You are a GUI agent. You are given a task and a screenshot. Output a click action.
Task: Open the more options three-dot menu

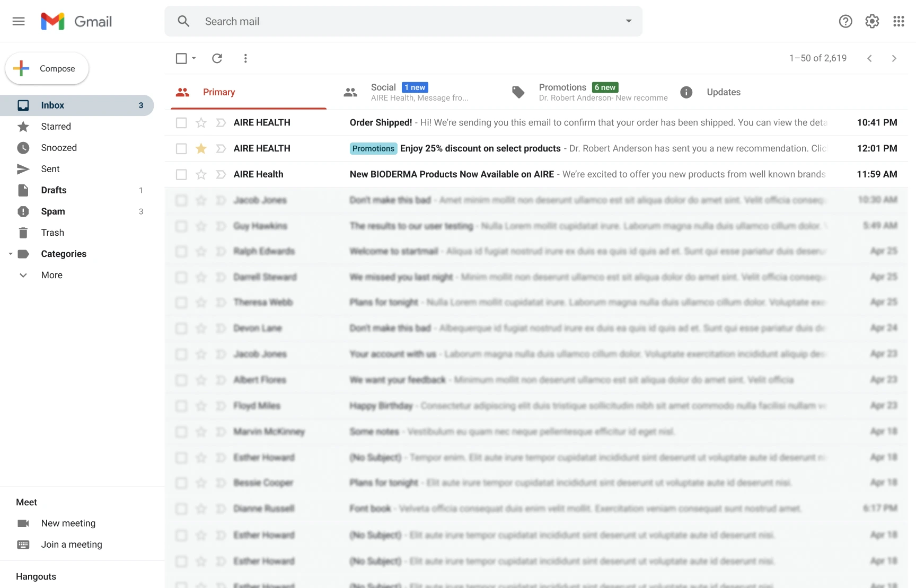[245, 58]
